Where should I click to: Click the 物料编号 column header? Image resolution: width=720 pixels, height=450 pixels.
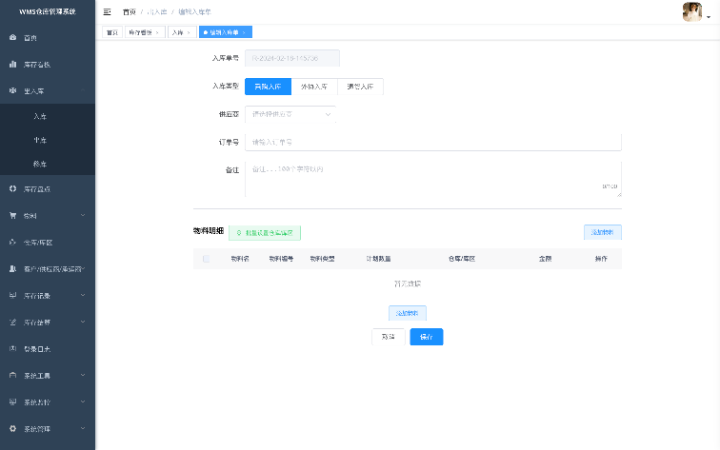click(281, 259)
